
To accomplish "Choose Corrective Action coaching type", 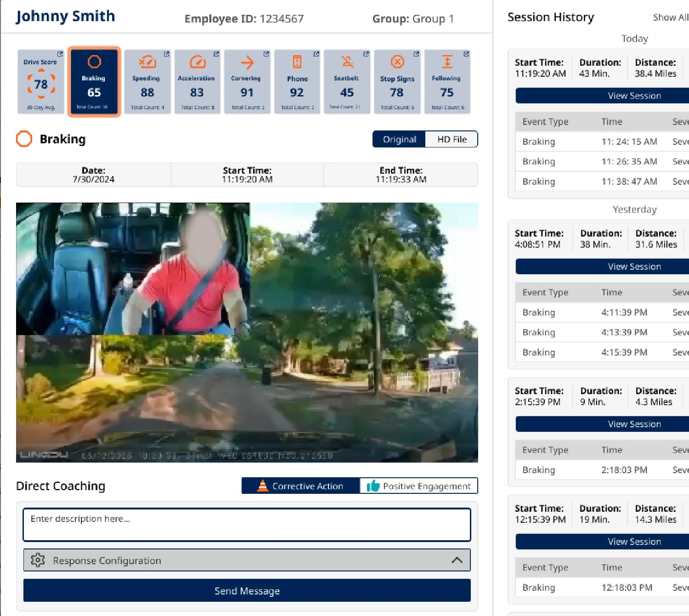I will tap(300, 486).
